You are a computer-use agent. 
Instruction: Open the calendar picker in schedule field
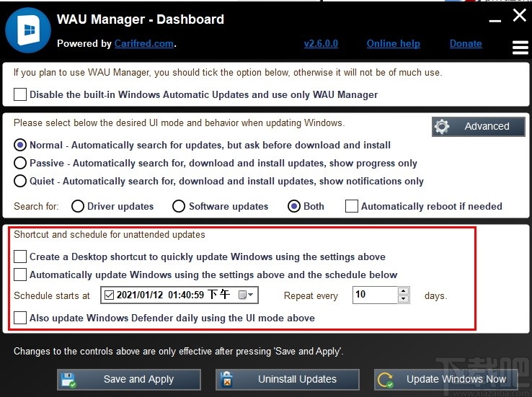246,295
